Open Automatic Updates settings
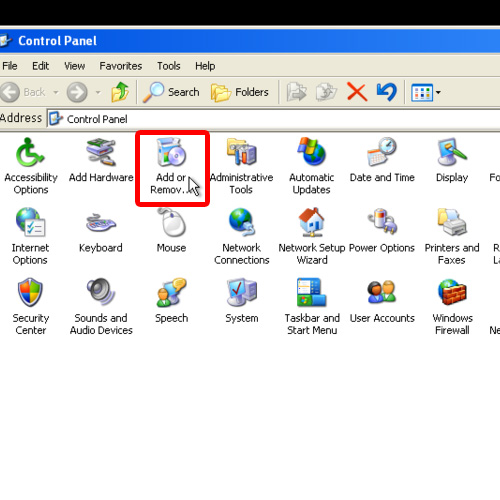This screenshot has width=500, height=500. [x=311, y=152]
